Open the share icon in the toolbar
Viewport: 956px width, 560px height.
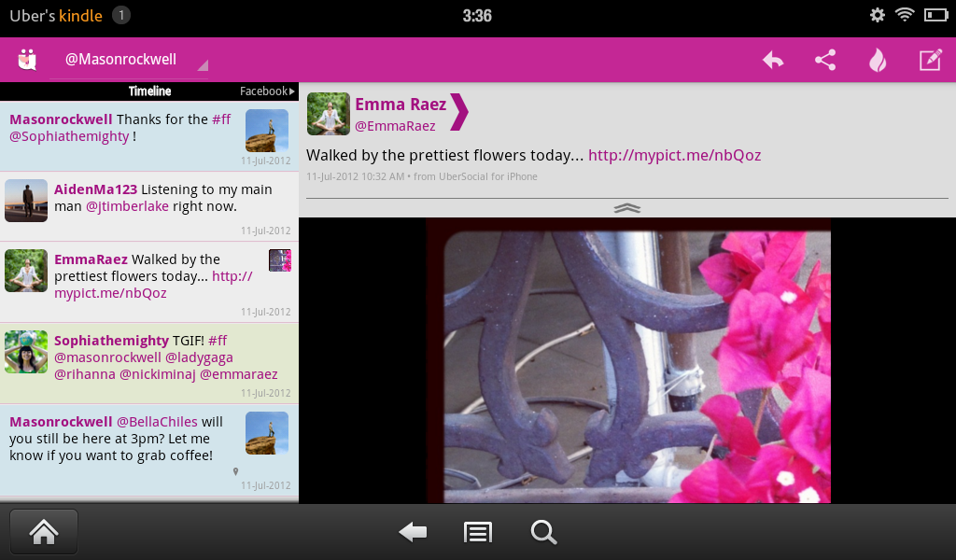tap(824, 58)
